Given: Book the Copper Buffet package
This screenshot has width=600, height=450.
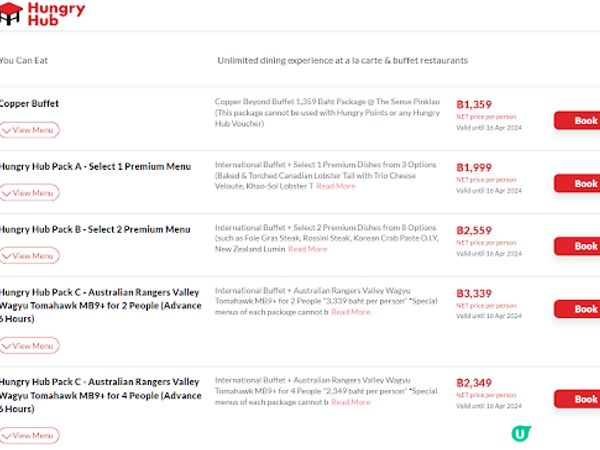Looking at the screenshot, I should (x=582, y=120).
